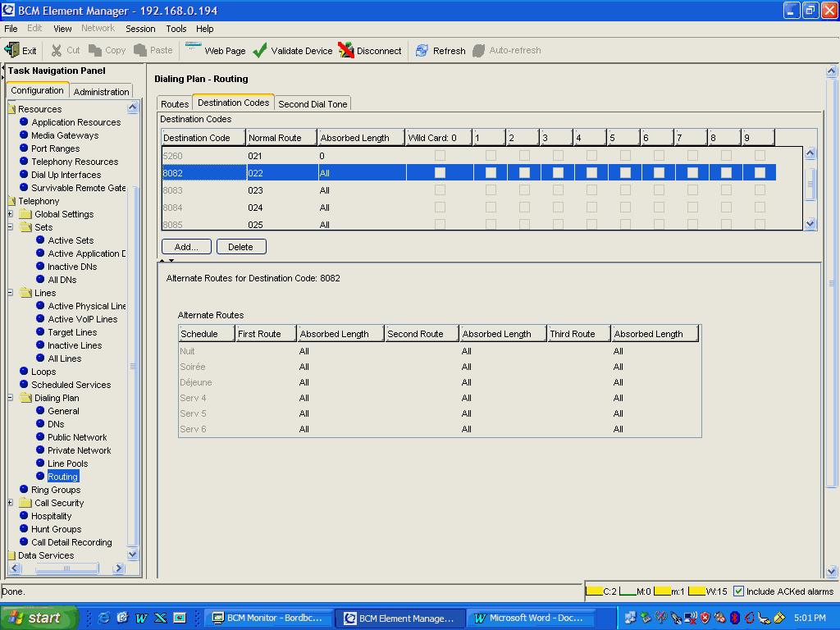Click the navigation tree scroll-down arrow
Image resolution: width=840 pixels, height=630 pixels.
point(132,555)
